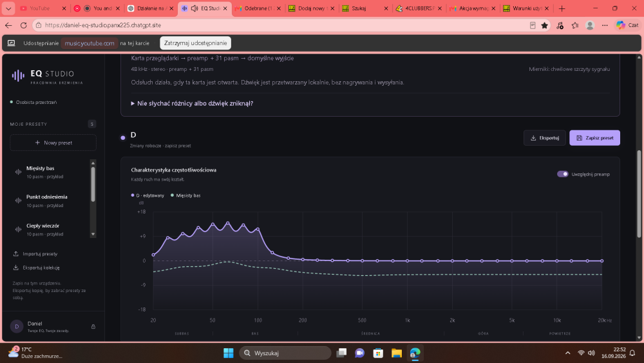Open browser settings ellipsis menu

605,25
